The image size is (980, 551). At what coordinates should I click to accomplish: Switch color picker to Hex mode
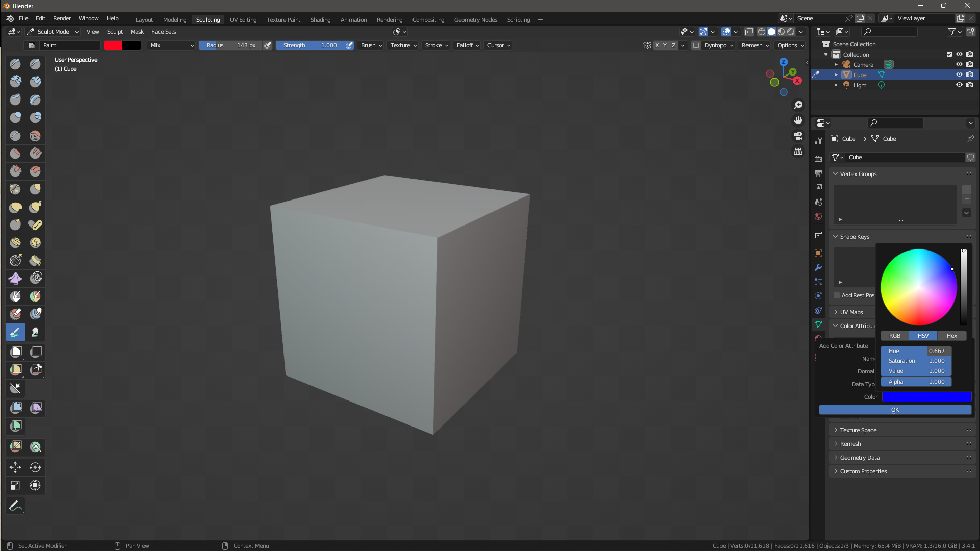(x=951, y=336)
